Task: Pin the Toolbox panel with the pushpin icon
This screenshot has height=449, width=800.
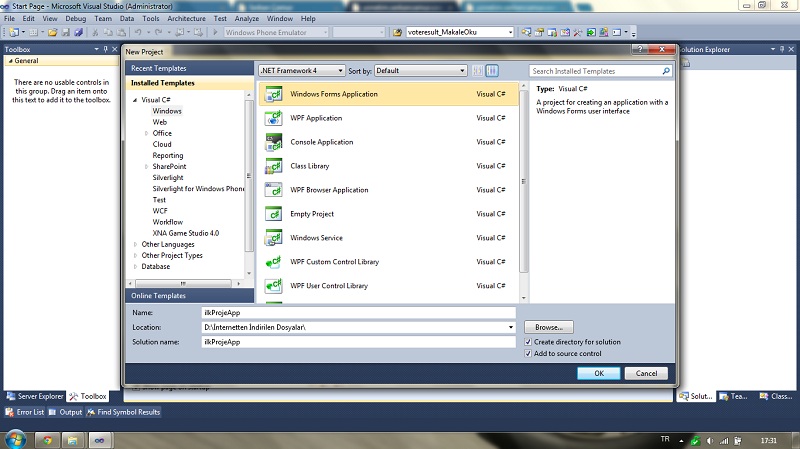Action: pyautogui.click(x=106, y=49)
